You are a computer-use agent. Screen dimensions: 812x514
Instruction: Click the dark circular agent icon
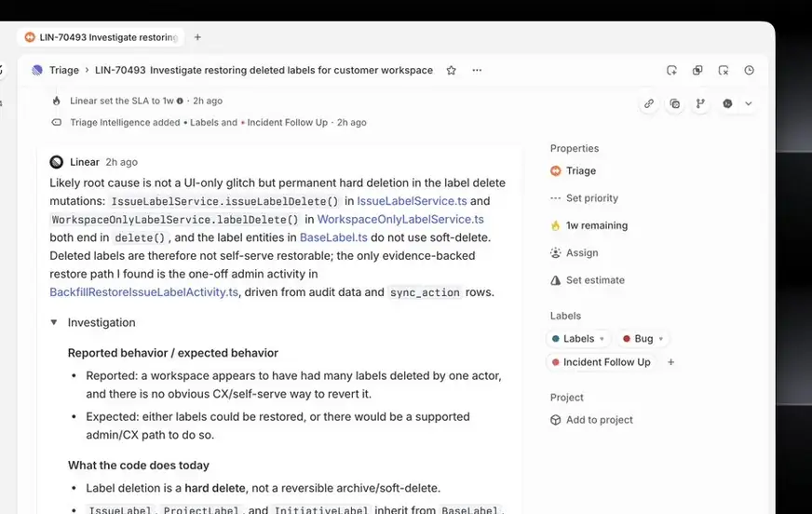tap(727, 103)
